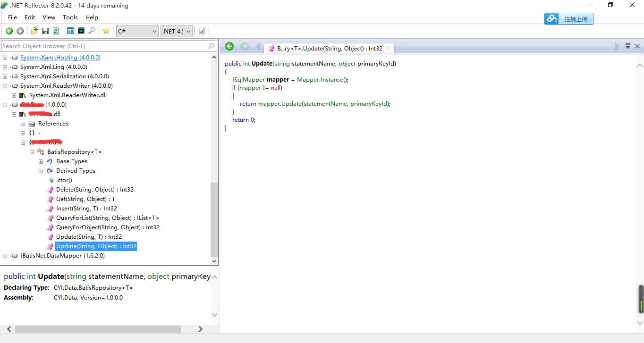Viewport: 644px width, 343px height.
Task: Click the refresh document icon in the toolbar
Action: click(56, 31)
